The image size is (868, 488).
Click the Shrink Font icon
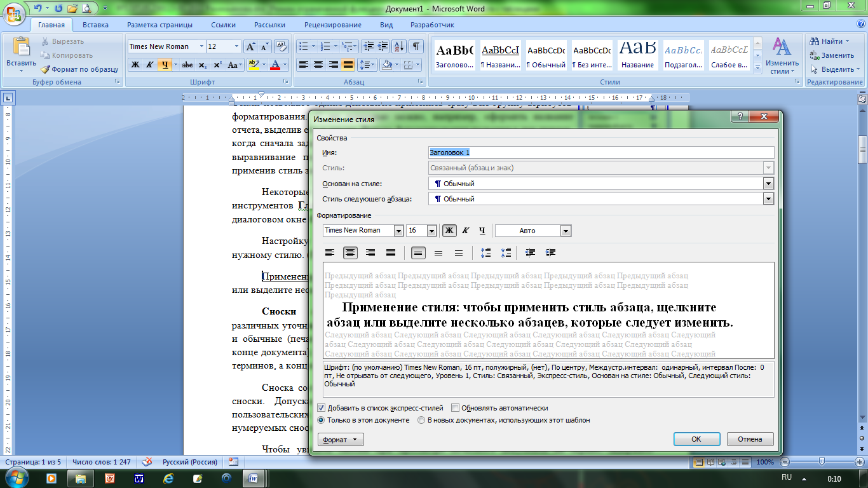[x=265, y=46]
